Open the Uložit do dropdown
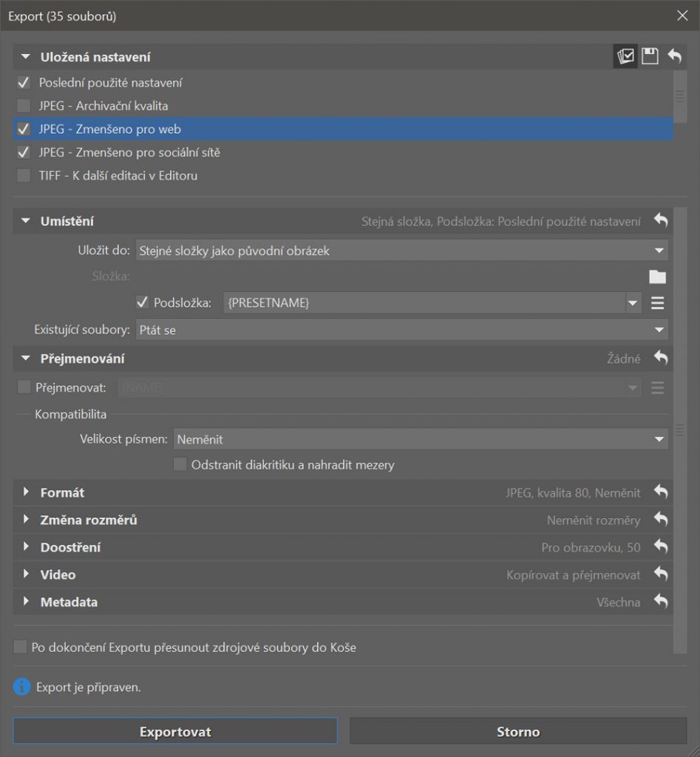This screenshot has width=700, height=757. [x=401, y=251]
